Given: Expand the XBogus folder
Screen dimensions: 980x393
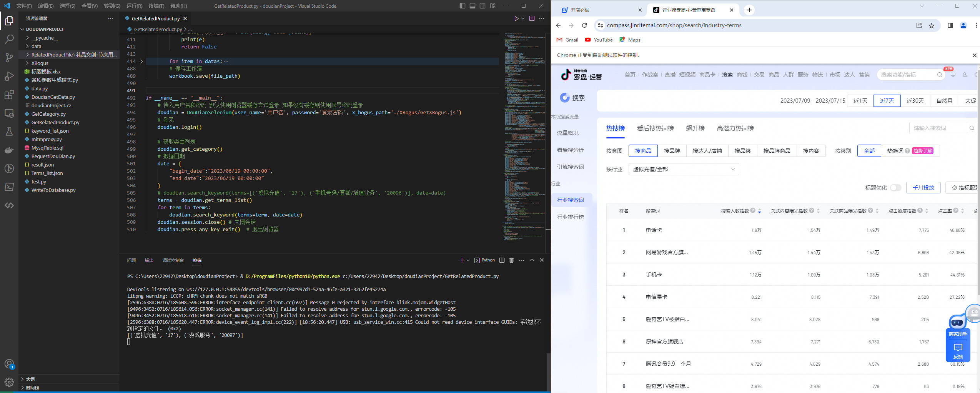Looking at the screenshot, I should click(40, 63).
